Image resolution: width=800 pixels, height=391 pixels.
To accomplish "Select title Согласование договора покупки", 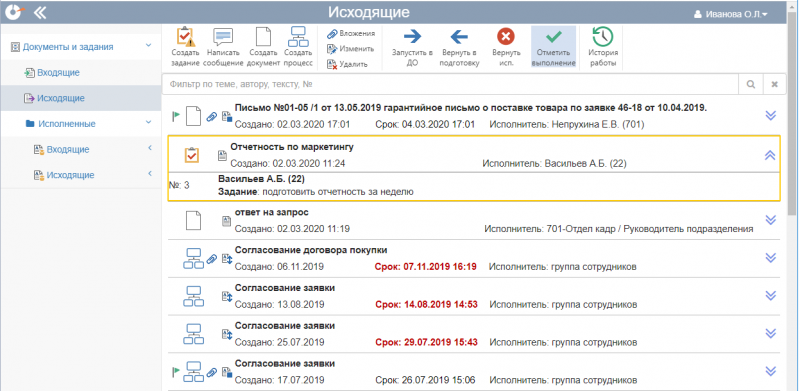I will (x=311, y=250).
